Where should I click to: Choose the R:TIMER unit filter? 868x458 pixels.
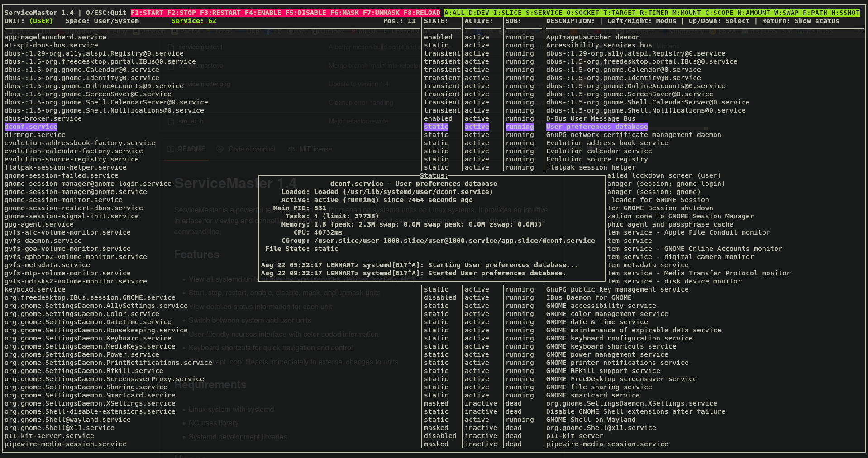[x=654, y=13]
